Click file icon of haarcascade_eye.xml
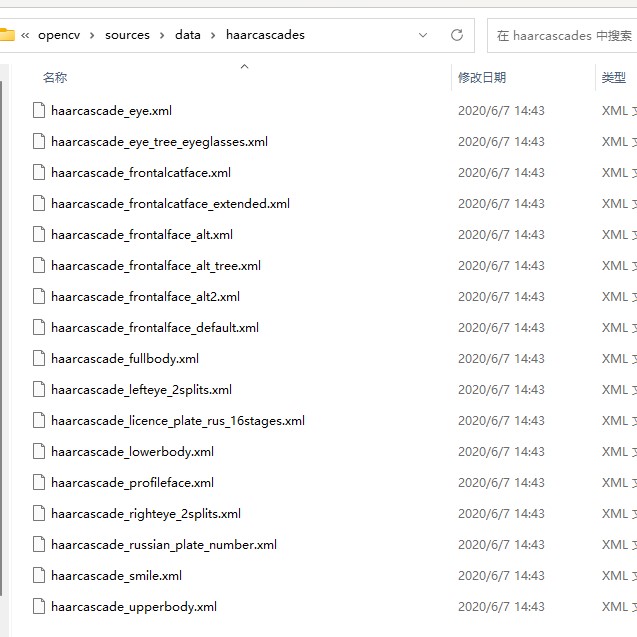 click(39, 110)
